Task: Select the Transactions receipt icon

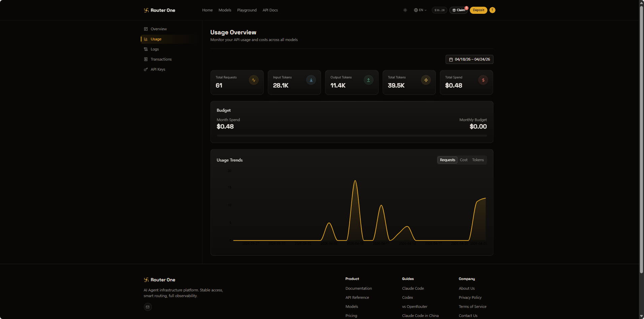Action: (x=146, y=59)
